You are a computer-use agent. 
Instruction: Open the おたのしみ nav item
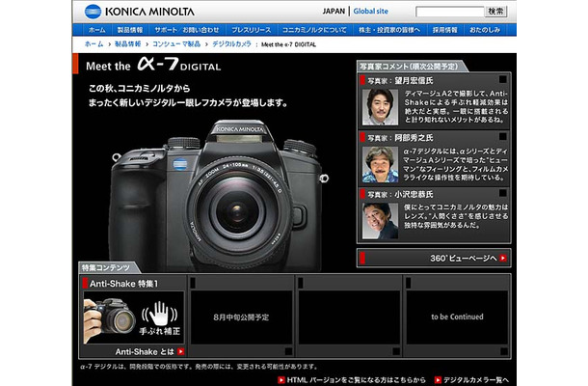point(485,30)
